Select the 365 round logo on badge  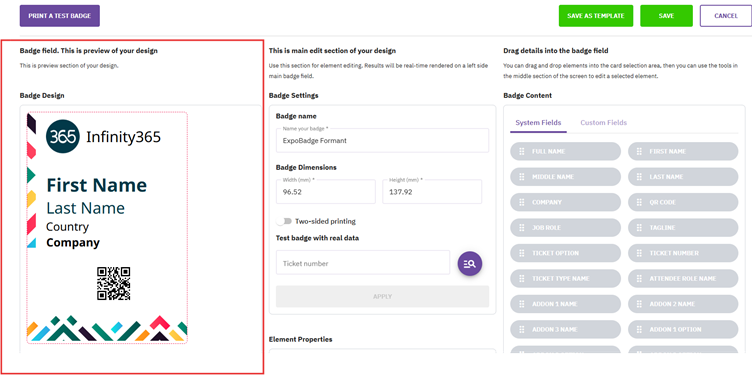tap(63, 137)
